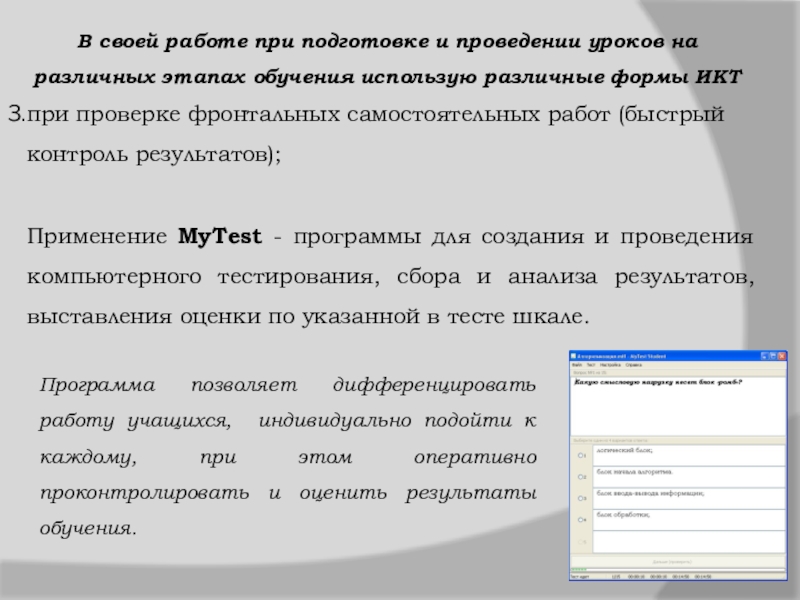
Task: Select radio option 2 'блок начала алгоритма'
Action: [581, 476]
